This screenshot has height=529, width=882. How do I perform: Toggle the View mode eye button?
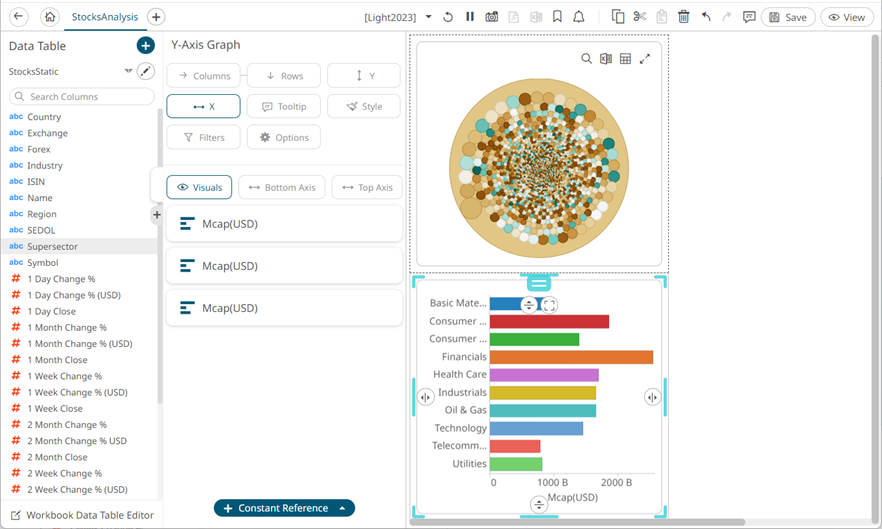846,17
